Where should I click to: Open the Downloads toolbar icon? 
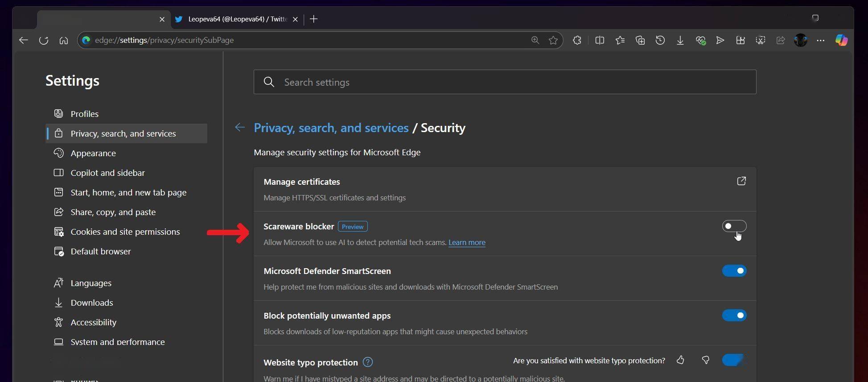tap(680, 40)
